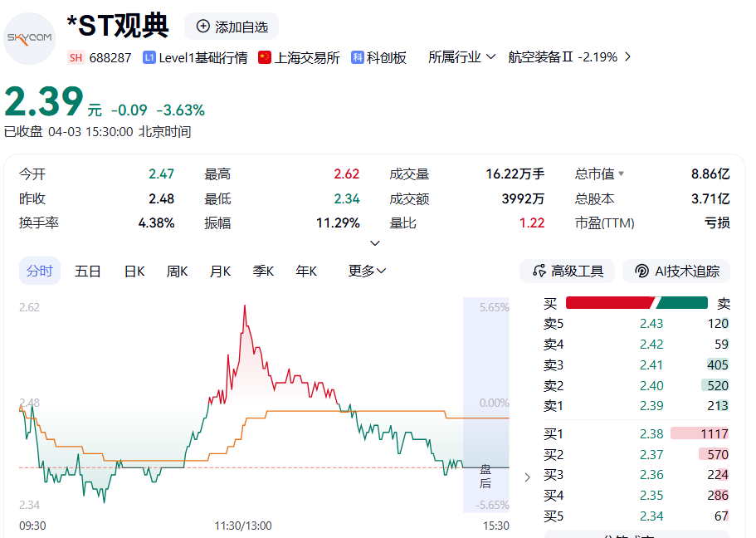
Task: Click the 上海交易所 flag icon
Action: (x=265, y=57)
